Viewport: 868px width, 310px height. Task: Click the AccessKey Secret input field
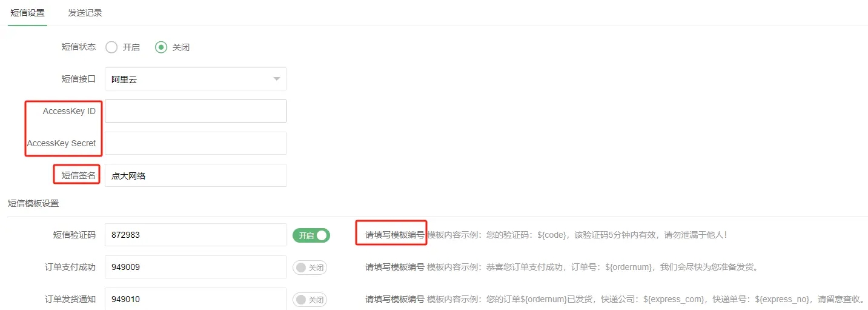pyautogui.click(x=196, y=143)
